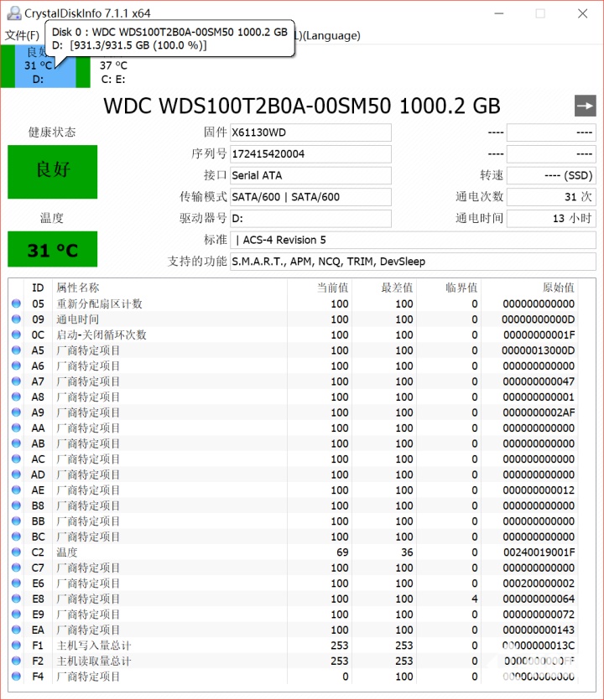Click the status dot for attribute C7
This screenshot has height=700, width=604.
coord(17,568)
